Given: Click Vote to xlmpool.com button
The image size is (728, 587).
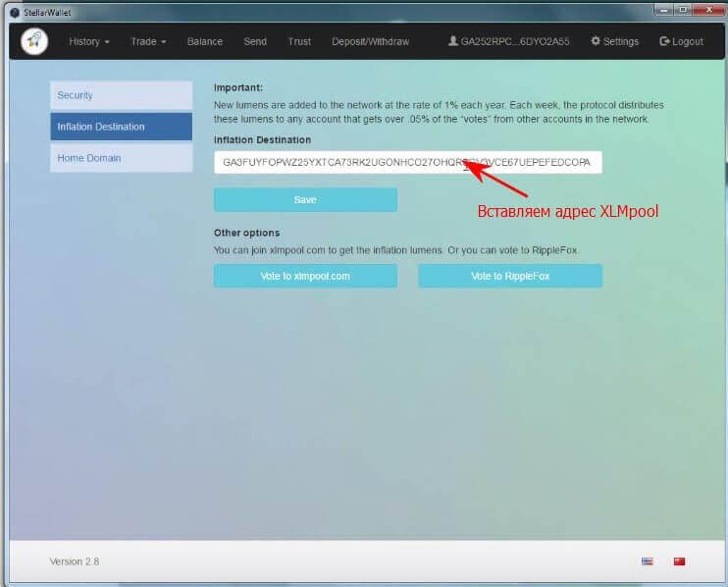Looking at the screenshot, I should pos(305,276).
